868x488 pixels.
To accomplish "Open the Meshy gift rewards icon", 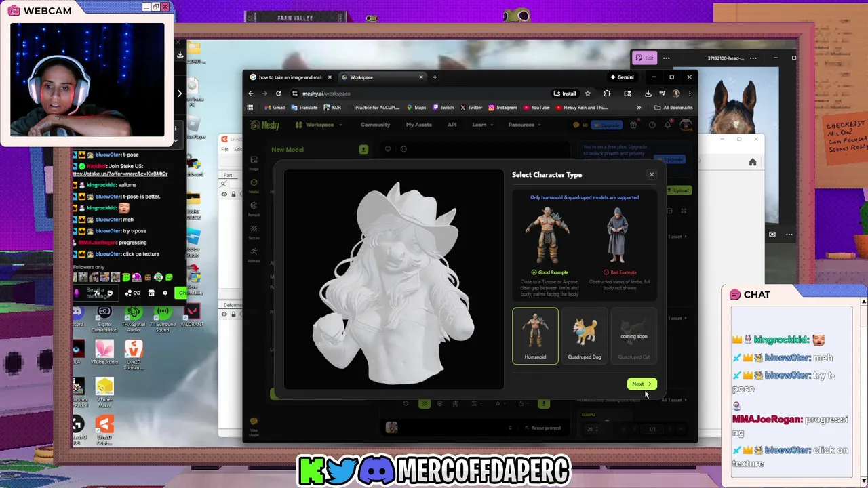I will (x=633, y=125).
